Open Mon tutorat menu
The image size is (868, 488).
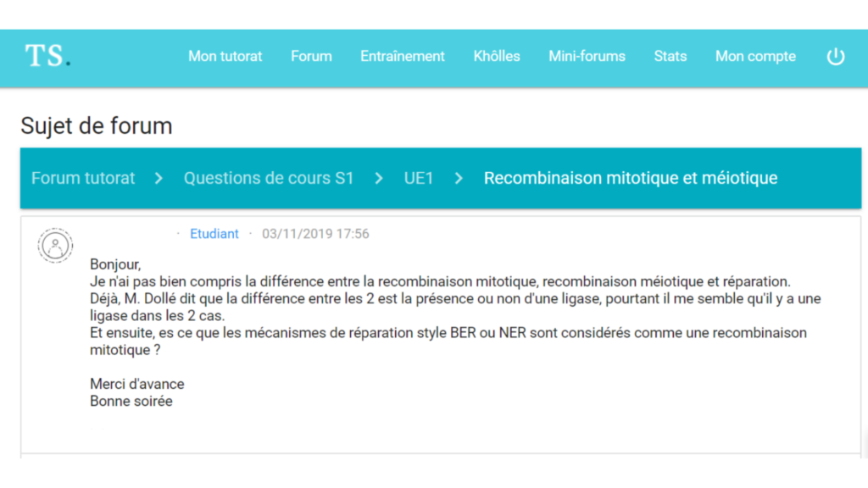(225, 57)
